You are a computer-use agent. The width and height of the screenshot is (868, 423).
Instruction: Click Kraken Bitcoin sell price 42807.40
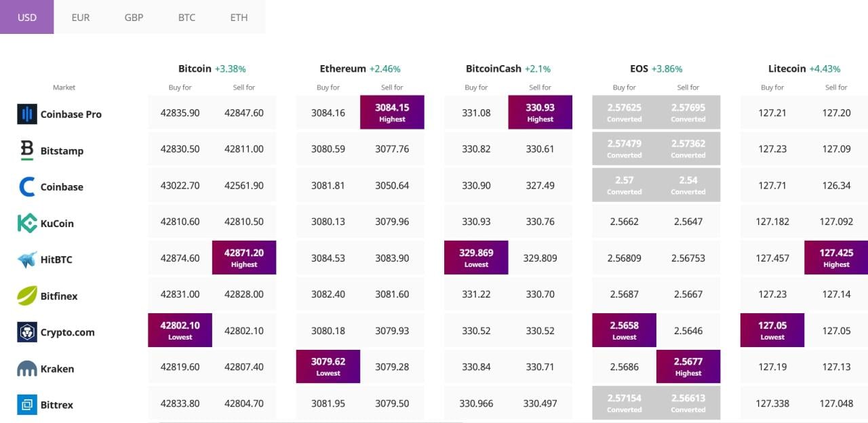point(244,367)
